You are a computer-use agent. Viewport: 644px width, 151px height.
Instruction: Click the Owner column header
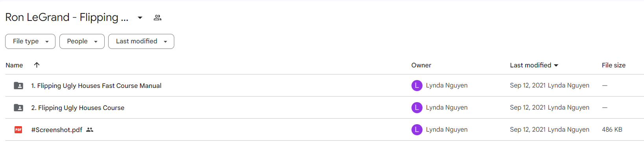421,65
